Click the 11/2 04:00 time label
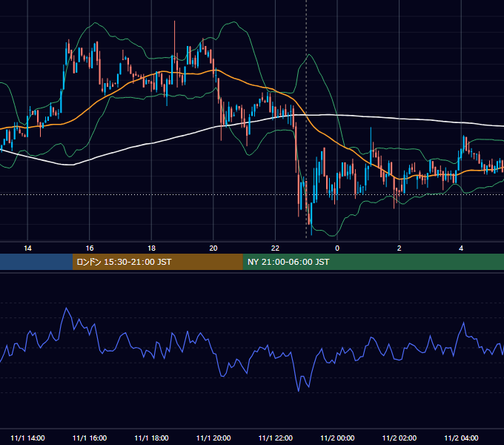This screenshot has height=445, width=504. point(461,438)
